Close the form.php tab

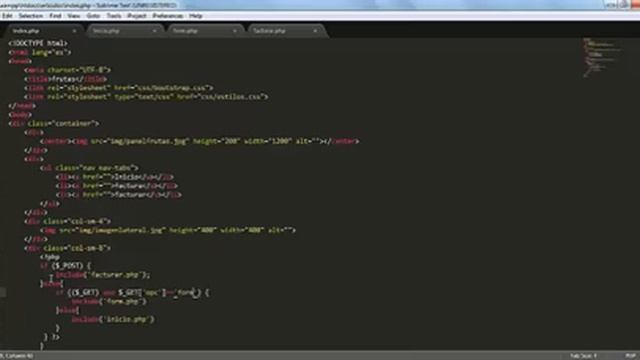tap(235, 31)
